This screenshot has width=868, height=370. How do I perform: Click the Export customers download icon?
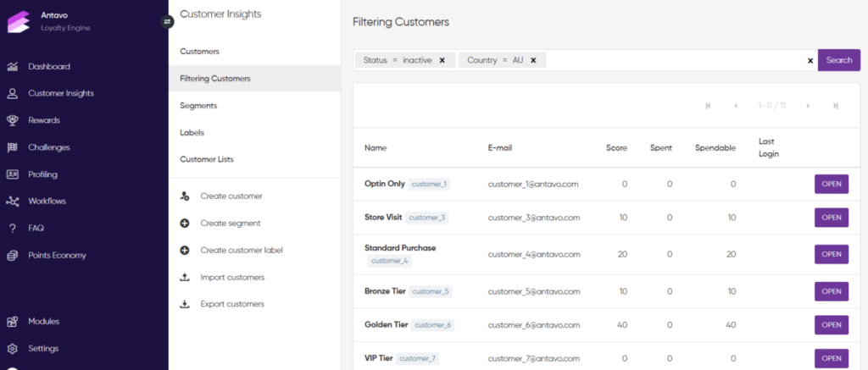pyautogui.click(x=185, y=304)
